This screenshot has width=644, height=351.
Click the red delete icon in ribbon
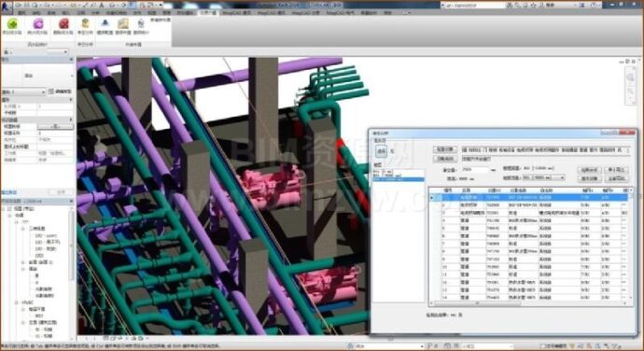(x=63, y=24)
